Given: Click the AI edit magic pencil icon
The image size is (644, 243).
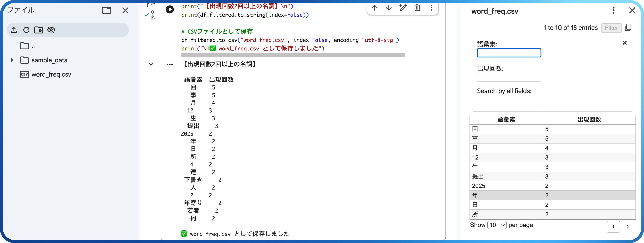Looking at the screenshot, I should point(403,8).
